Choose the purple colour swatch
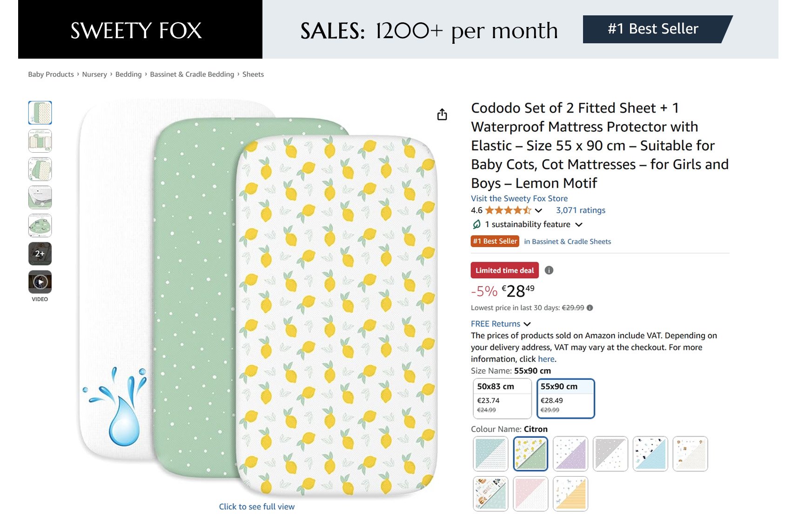798x532 pixels. pos(570,454)
